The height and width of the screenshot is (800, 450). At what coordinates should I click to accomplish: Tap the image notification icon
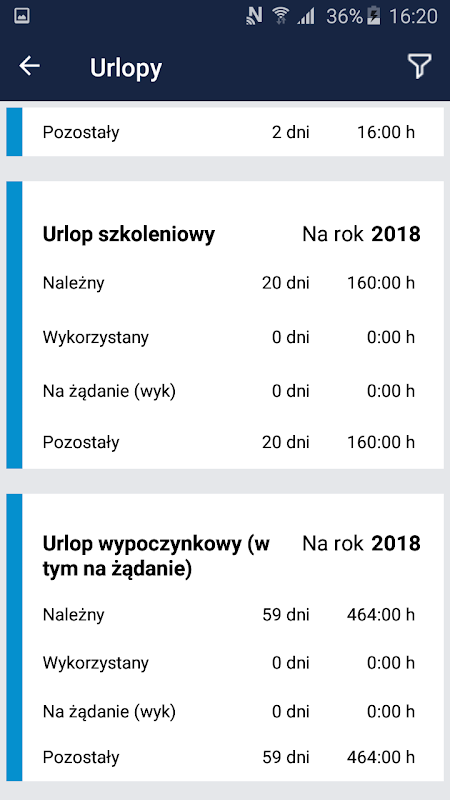coord(21,16)
